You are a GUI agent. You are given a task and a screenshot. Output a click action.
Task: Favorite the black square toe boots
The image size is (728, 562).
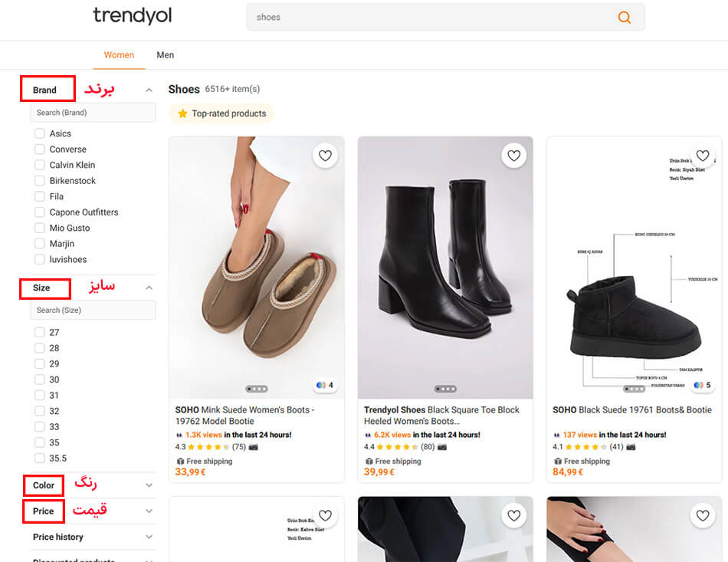513,156
